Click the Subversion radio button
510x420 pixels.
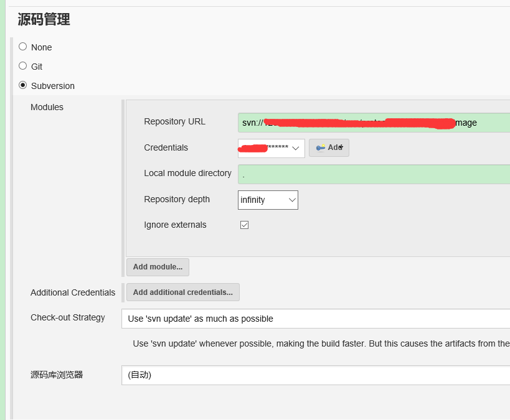point(22,85)
